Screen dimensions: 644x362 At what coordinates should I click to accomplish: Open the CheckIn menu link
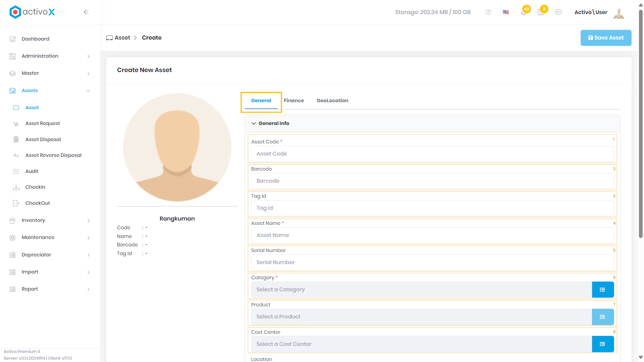point(35,187)
